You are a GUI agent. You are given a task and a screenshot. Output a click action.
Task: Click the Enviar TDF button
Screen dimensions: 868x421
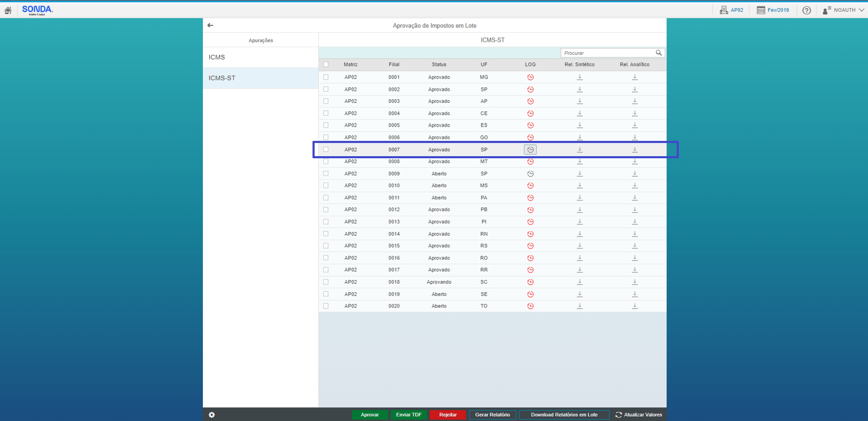pos(409,415)
